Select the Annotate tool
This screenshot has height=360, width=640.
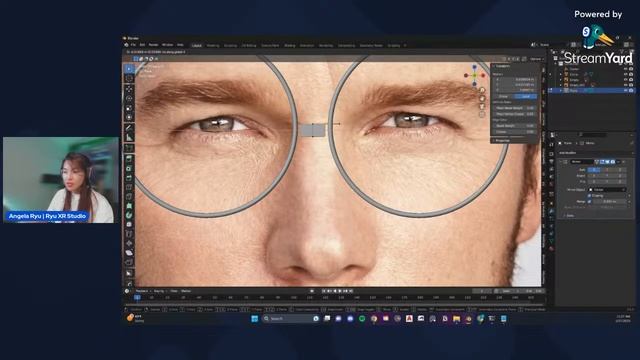(129, 128)
